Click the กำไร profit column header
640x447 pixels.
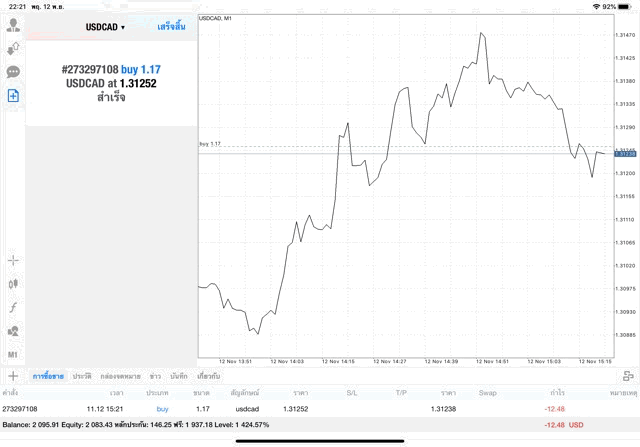coord(558,393)
